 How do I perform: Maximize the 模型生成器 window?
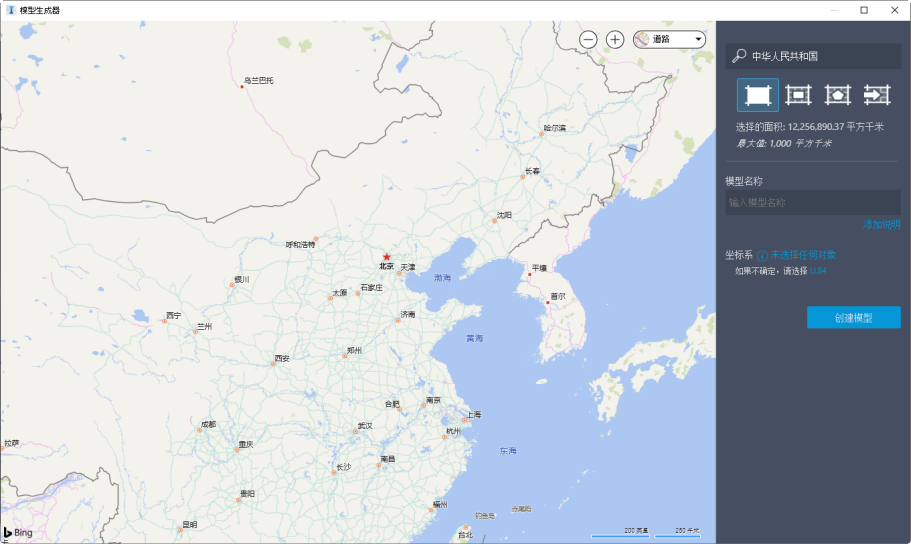tap(864, 10)
